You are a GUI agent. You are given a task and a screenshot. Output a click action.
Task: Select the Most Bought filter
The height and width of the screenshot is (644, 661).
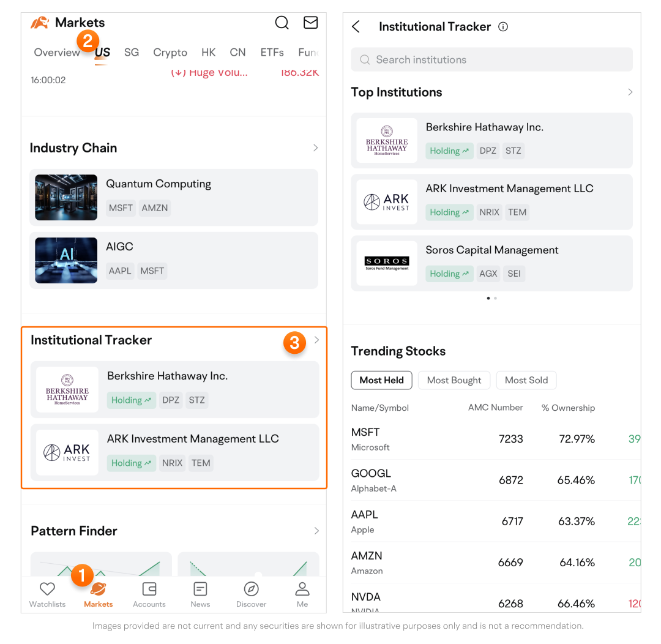(454, 380)
